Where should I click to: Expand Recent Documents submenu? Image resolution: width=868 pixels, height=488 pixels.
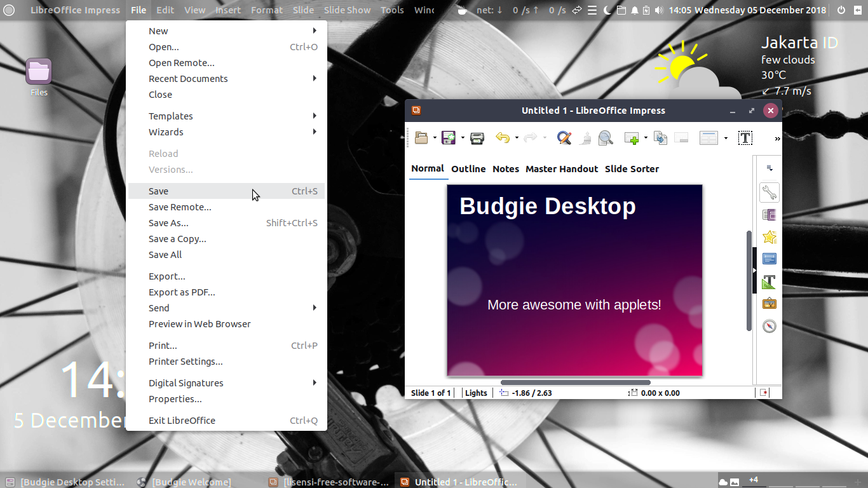[x=226, y=79]
